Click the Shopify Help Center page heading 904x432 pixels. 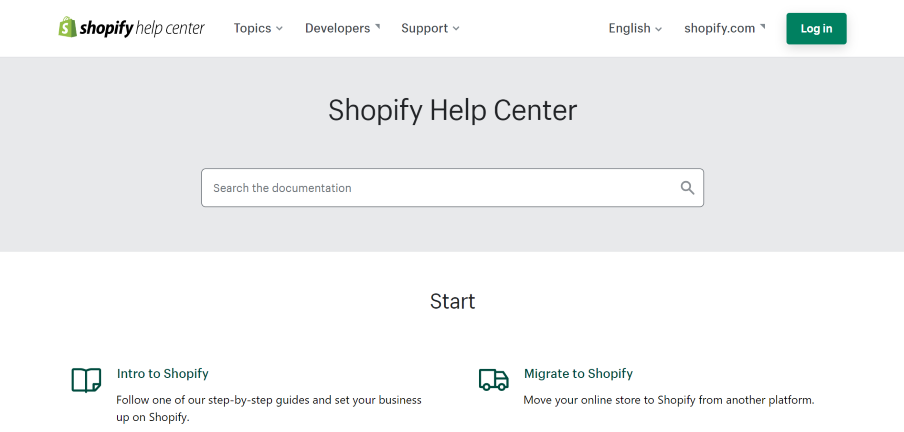[x=453, y=110]
